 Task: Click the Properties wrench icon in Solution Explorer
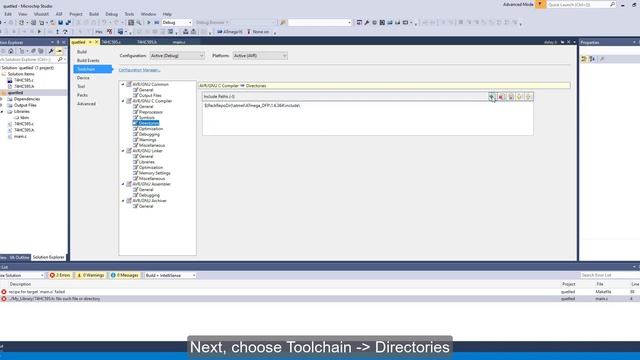click(51, 51)
